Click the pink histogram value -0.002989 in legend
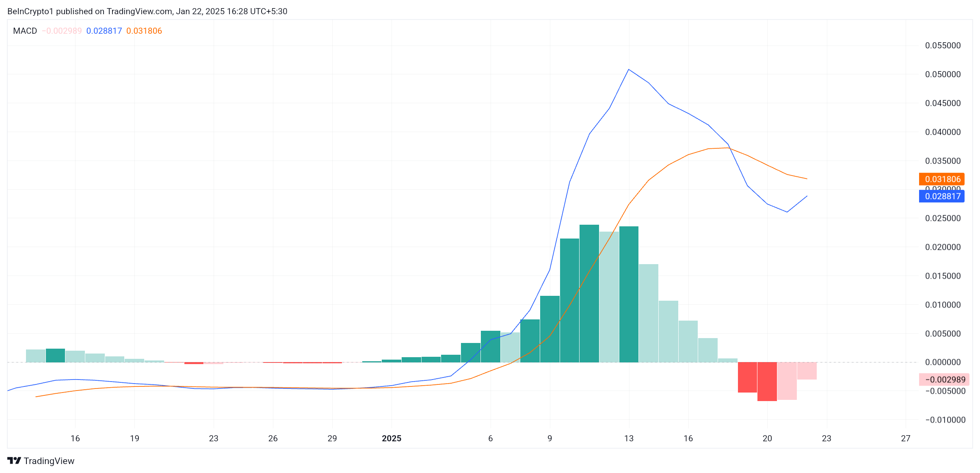980x473 pixels. pos(62,31)
